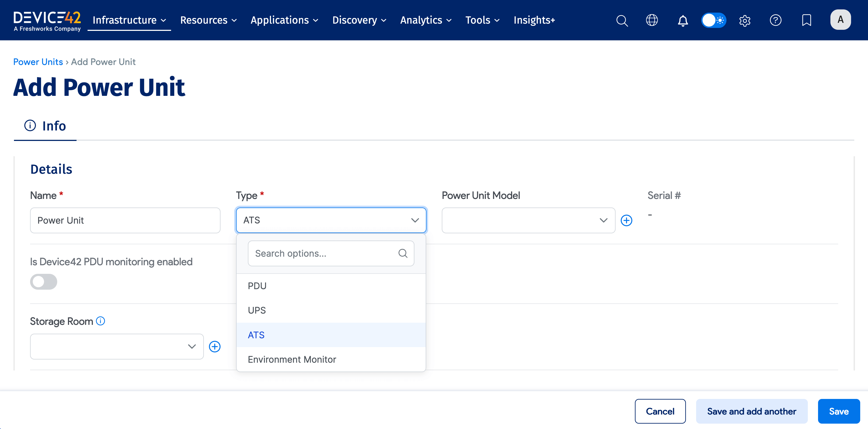Click the Storage Room info icon

click(100, 321)
